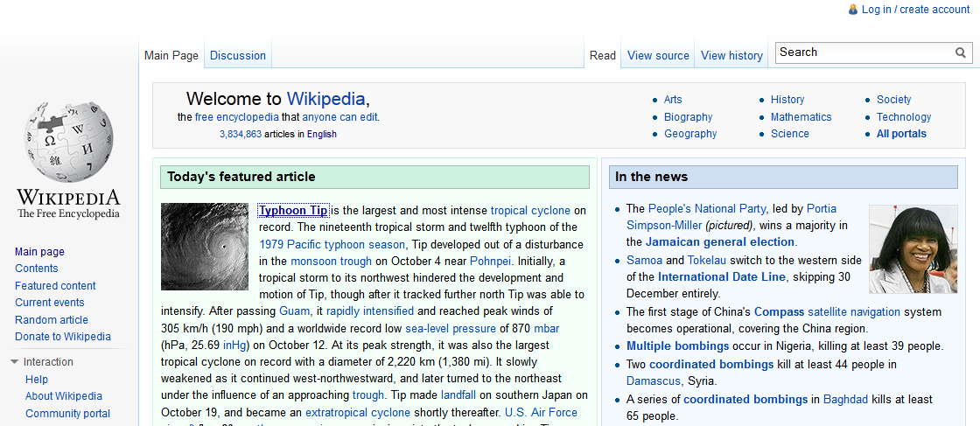The height and width of the screenshot is (426, 980).
Task: Open the Technology portal link
Action: (x=904, y=117)
